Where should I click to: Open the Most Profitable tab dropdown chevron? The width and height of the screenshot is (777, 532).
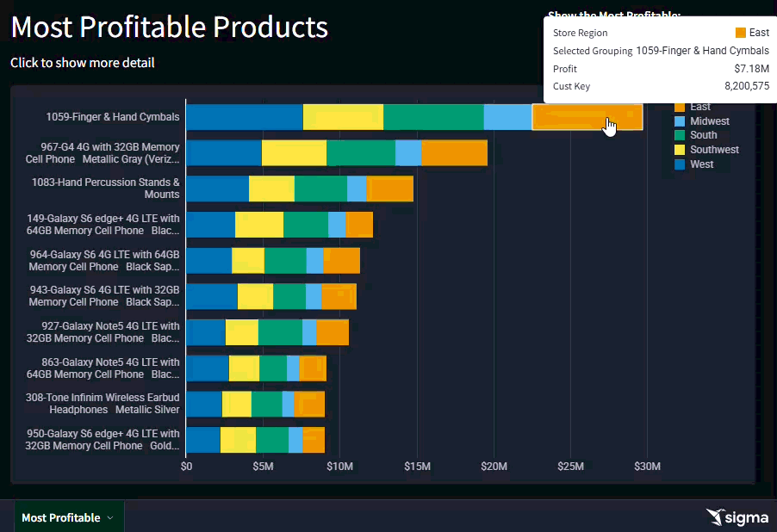(110, 518)
